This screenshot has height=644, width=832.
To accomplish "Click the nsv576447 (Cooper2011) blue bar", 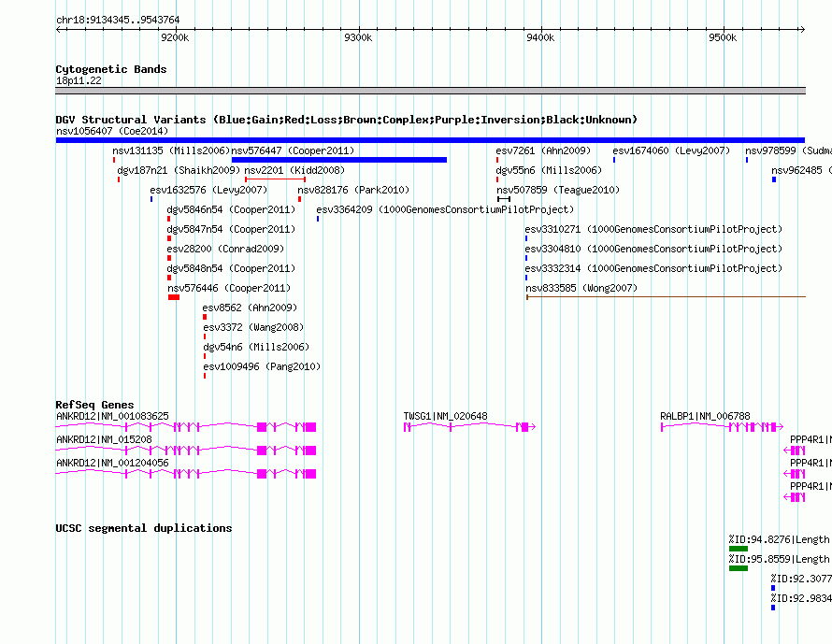I will pos(339,160).
